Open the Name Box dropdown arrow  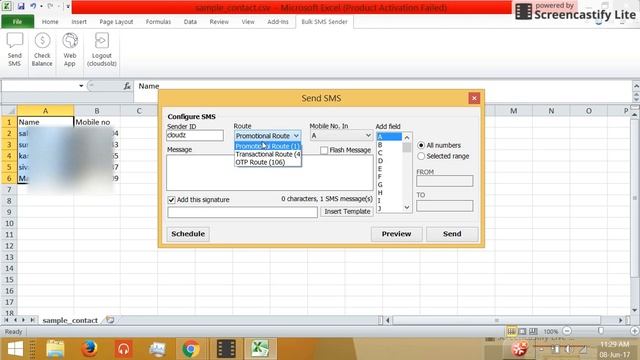click(81, 86)
